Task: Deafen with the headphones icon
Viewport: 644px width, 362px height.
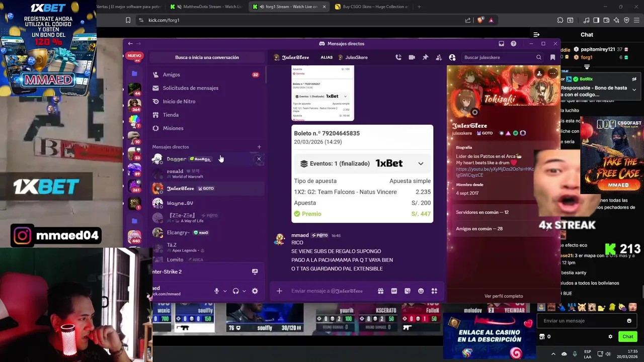Action: click(x=235, y=291)
